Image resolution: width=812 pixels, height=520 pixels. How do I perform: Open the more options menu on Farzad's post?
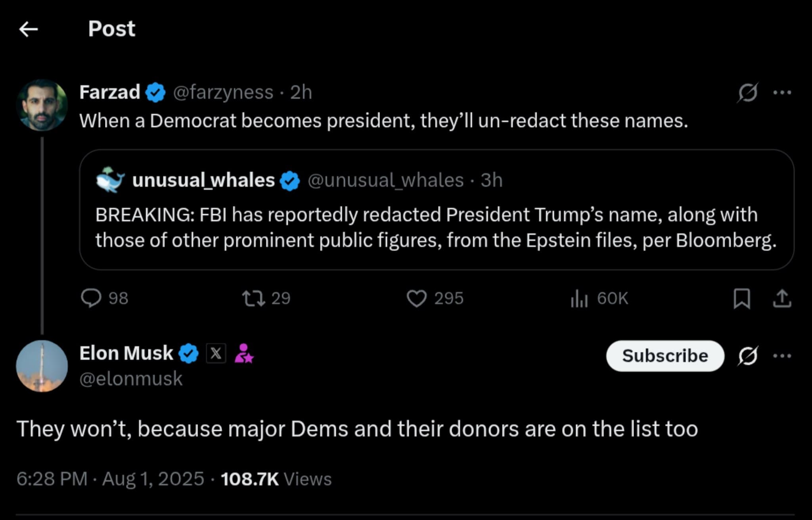[782, 92]
